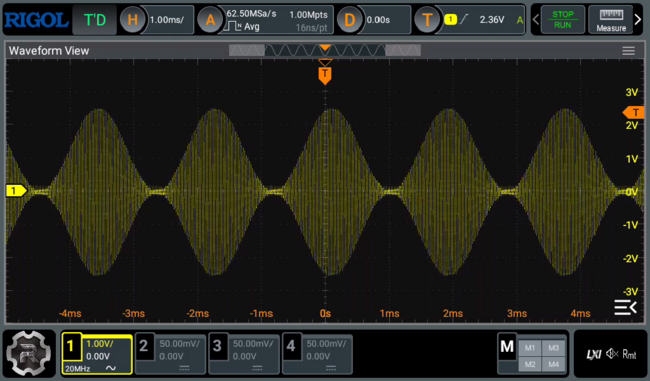Expand the collapsed side panel arrow icon
Screen dimensions: 650x381
pos(626,307)
